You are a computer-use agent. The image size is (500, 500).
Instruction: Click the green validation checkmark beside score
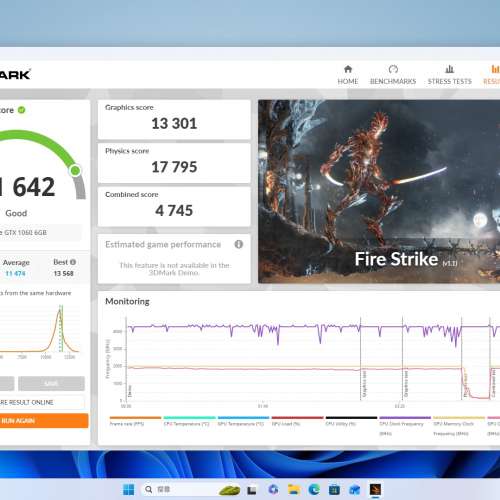click(22, 110)
